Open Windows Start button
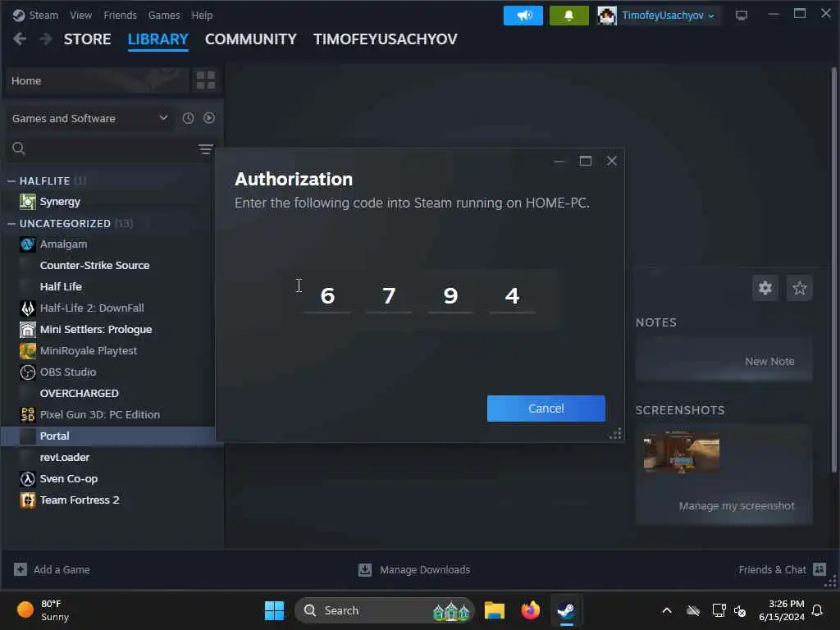 [274, 610]
